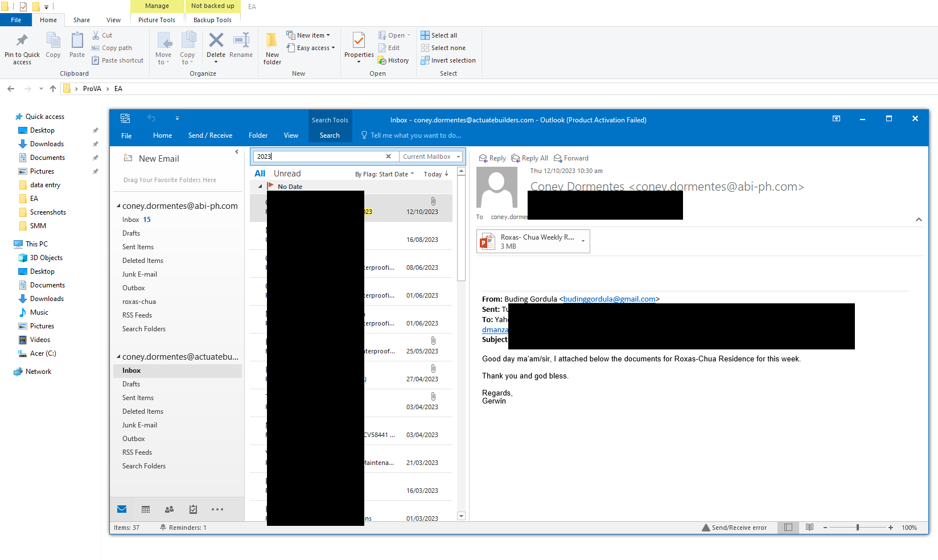938x560 pixels.
Task: Open New item dropdown in Explorer
Action: (x=307, y=35)
